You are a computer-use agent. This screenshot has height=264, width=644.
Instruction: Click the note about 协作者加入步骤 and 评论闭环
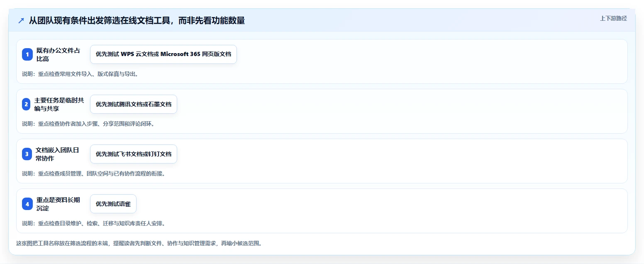pos(88,124)
